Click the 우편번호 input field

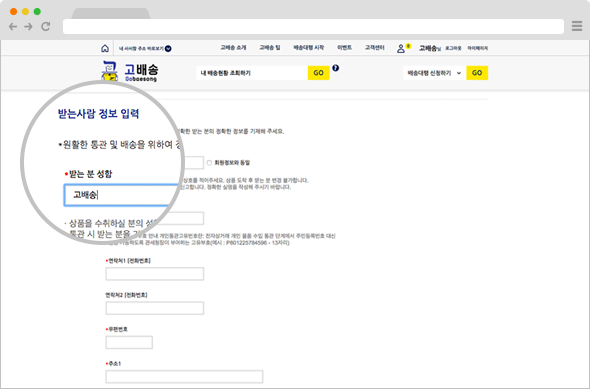(129, 342)
